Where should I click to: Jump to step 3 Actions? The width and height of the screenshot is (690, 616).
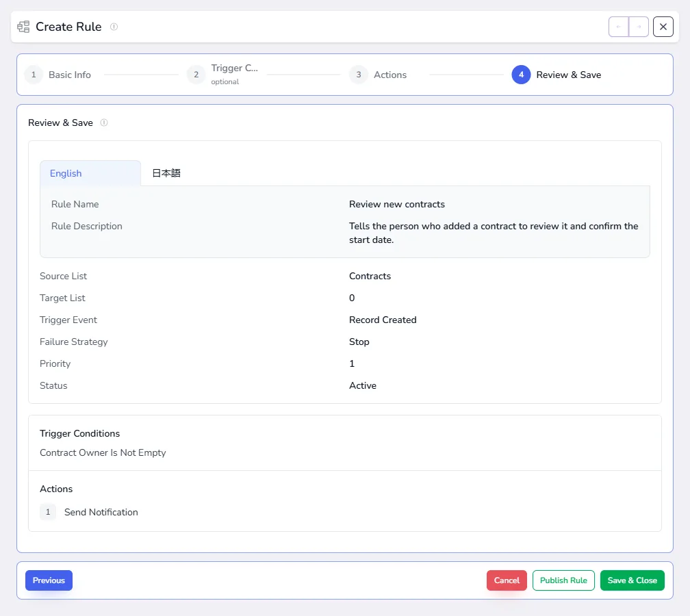tap(379, 75)
